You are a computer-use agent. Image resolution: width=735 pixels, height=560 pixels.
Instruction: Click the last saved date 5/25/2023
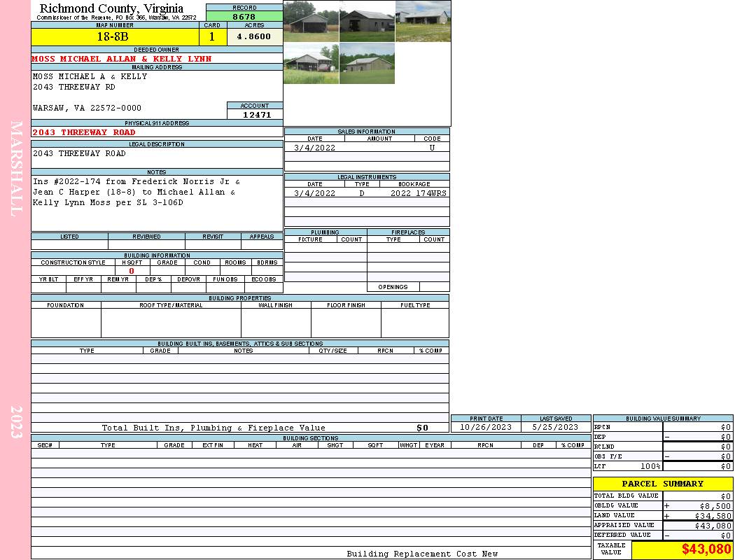coord(555,427)
